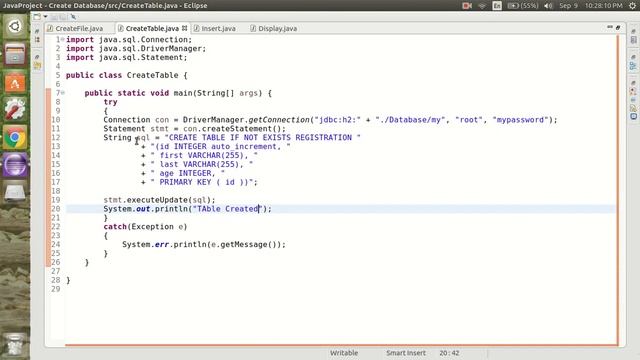This screenshot has height=360, width=640.
Task: Open the Package Explorer icon in left trim
Action: point(38,65)
